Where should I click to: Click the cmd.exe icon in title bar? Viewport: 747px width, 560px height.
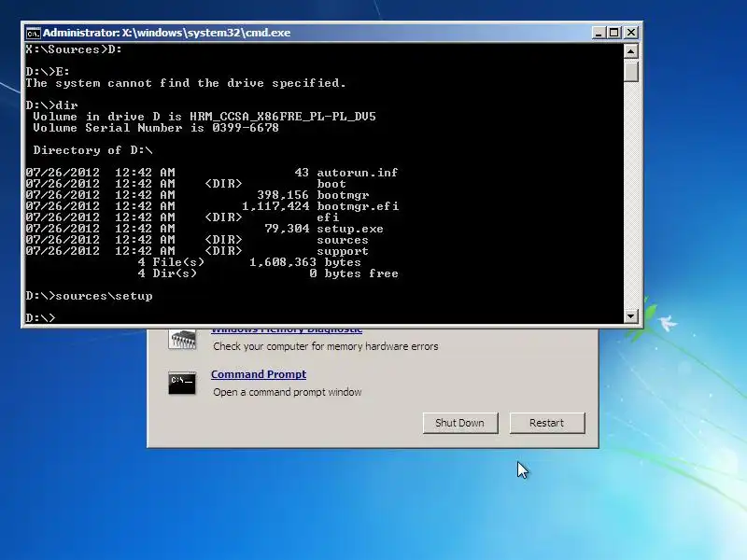coord(33,33)
